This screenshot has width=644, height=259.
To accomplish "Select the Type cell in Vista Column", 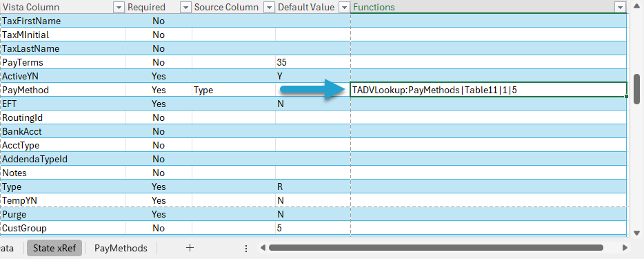I will [x=63, y=186].
